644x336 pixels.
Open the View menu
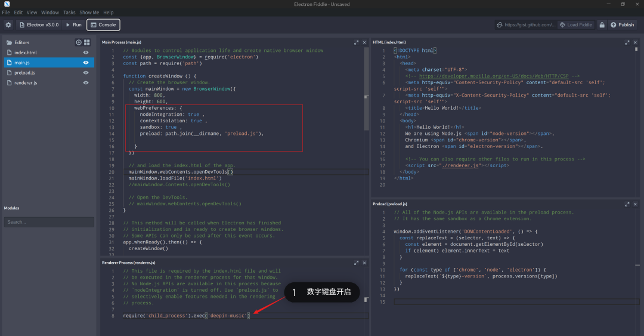click(32, 13)
